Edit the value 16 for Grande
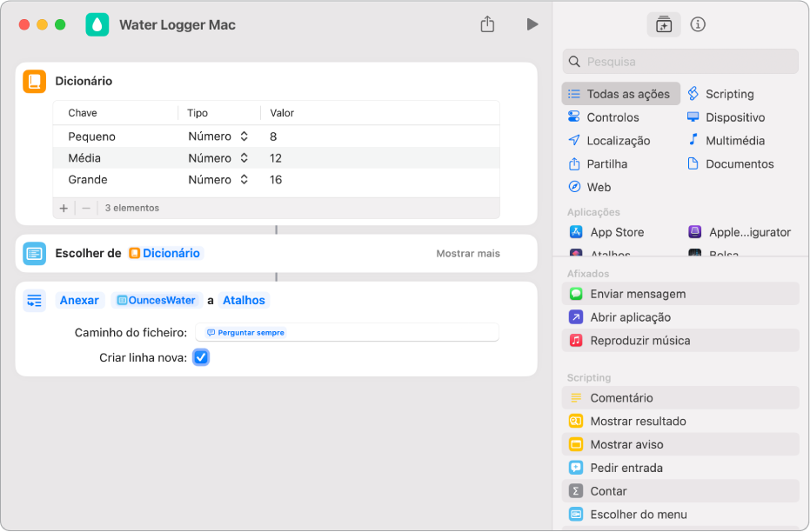The width and height of the screenshot is (810, 532). tap(276, 180)
